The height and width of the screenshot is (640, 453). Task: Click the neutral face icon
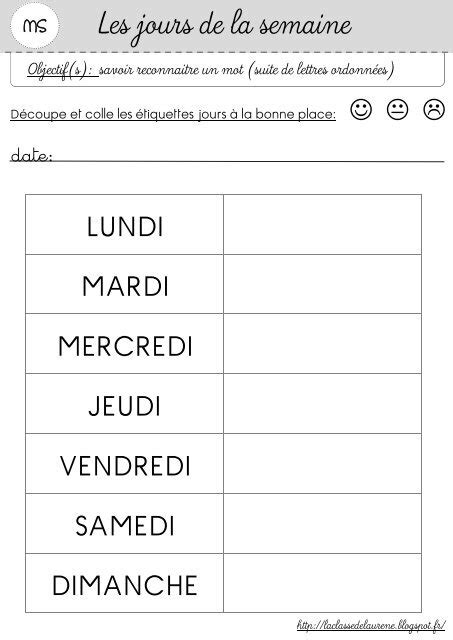[x=397, y=109]
